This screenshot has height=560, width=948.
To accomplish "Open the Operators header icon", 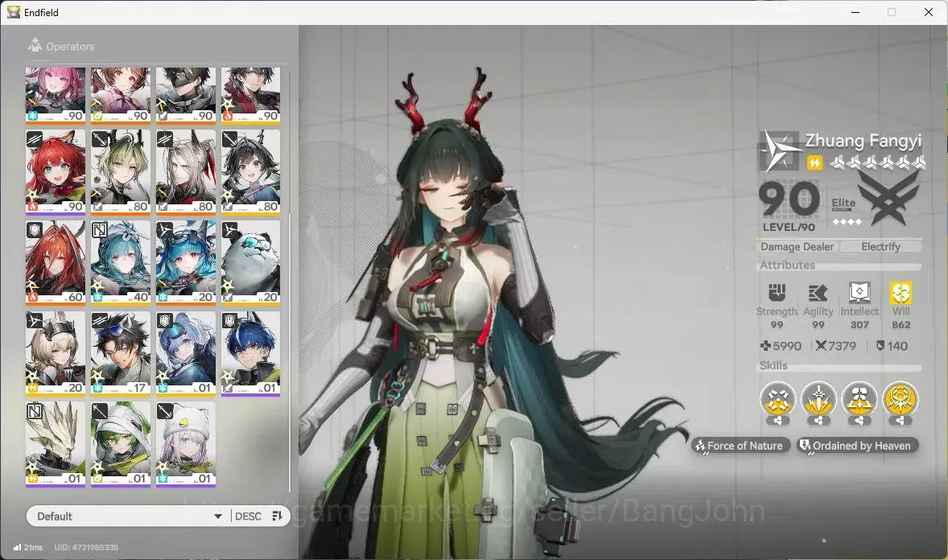I will [x=35, y=45].
